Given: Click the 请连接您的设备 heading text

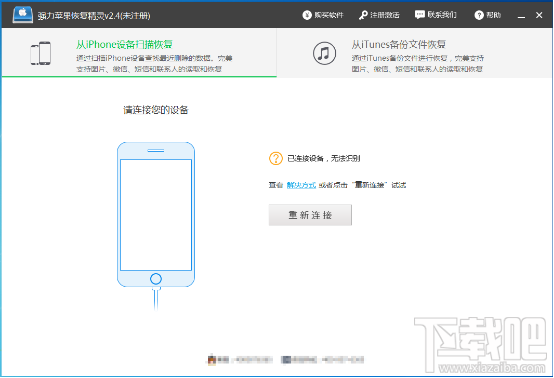Looking at the screenshot, I should point(156,110).
